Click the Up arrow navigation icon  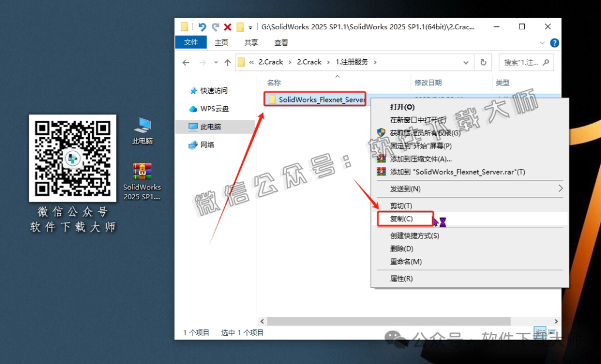228,62
